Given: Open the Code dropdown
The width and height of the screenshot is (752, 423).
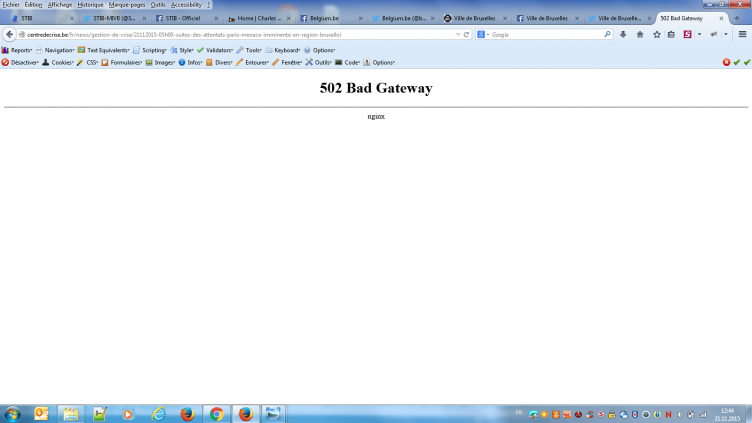Looking at the screenshot, I should tap(348, 62).
